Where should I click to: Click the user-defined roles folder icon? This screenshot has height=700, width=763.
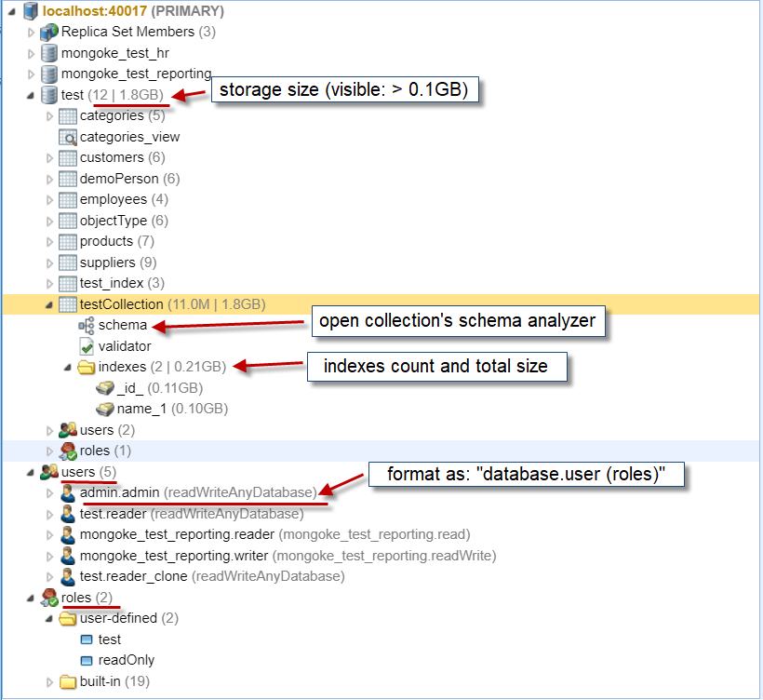pos(68,618)
